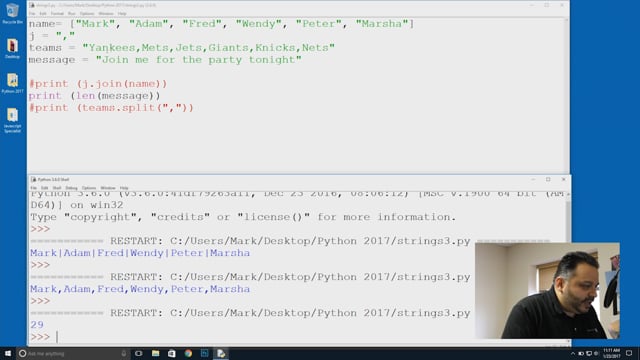This screenshot has height=360, width=640.
Task: Click the network tray icon
Action: point(589,353)
